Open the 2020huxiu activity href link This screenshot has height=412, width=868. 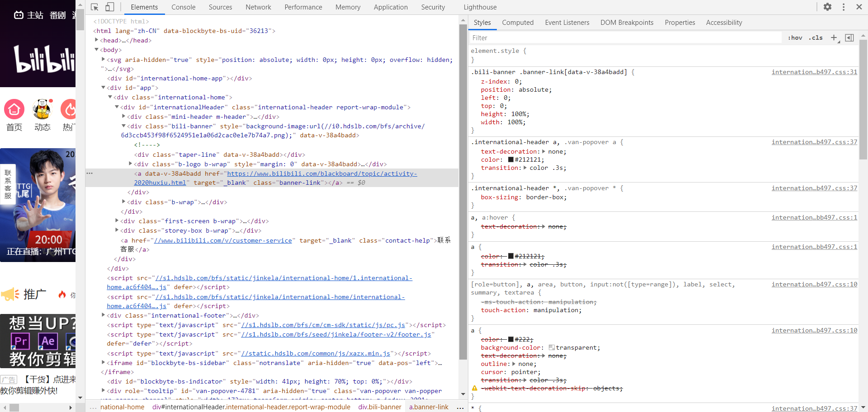[275, 178]
